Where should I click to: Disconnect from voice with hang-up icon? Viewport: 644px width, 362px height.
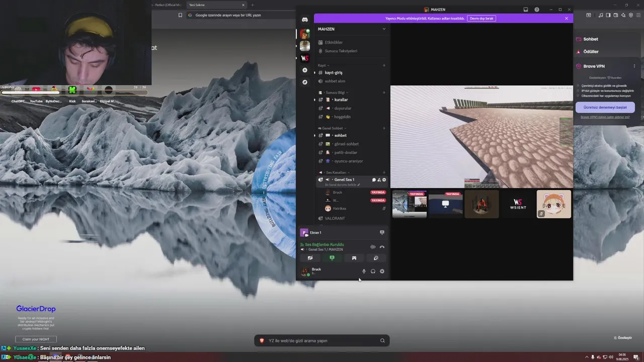(x=382, y=247)
